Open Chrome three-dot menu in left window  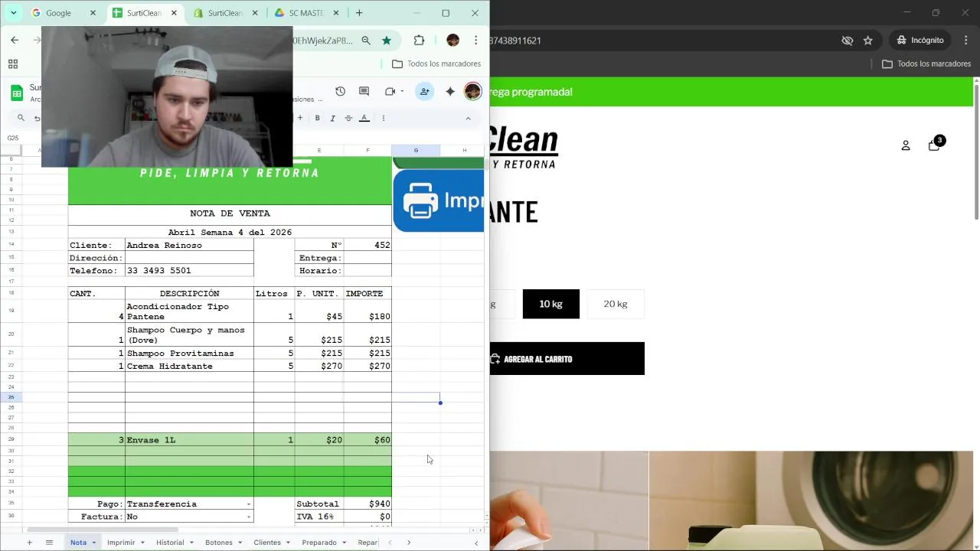pos(475,41)
